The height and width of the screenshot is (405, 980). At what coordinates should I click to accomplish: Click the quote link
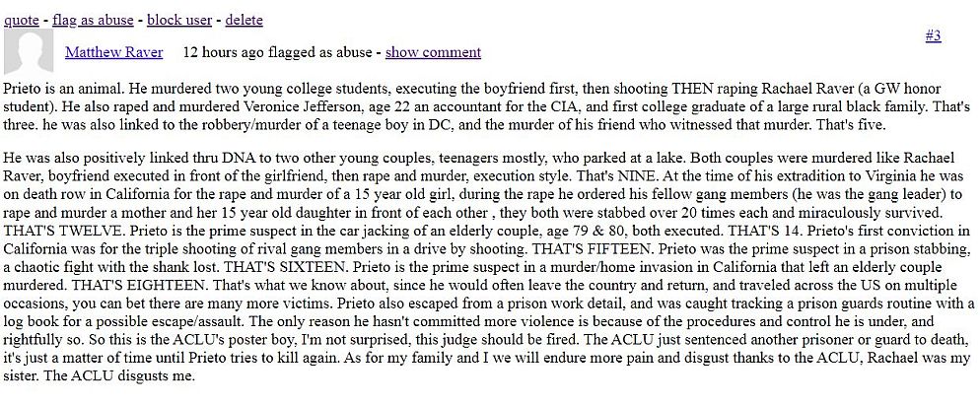(22, 20)
